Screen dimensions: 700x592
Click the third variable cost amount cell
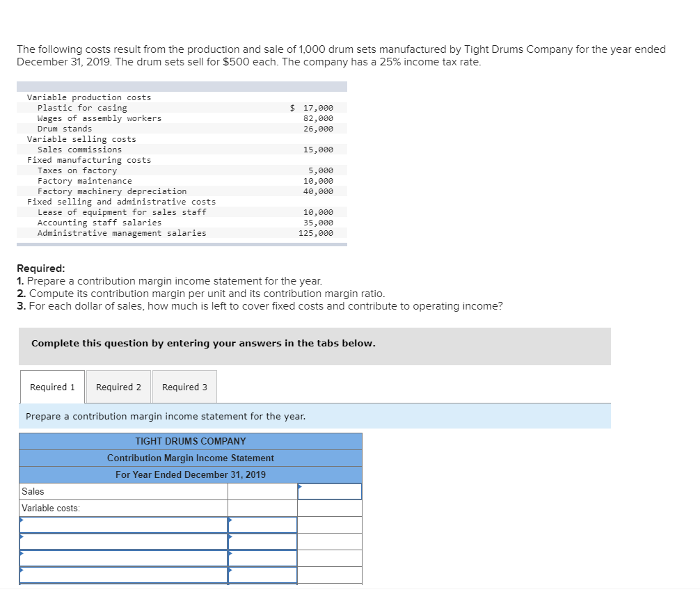(263, 558)
